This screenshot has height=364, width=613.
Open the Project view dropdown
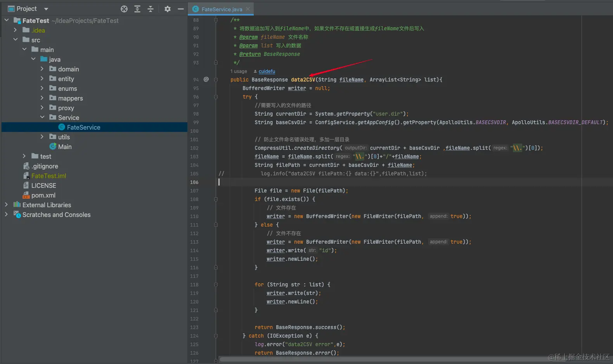[x=46, y=9]
